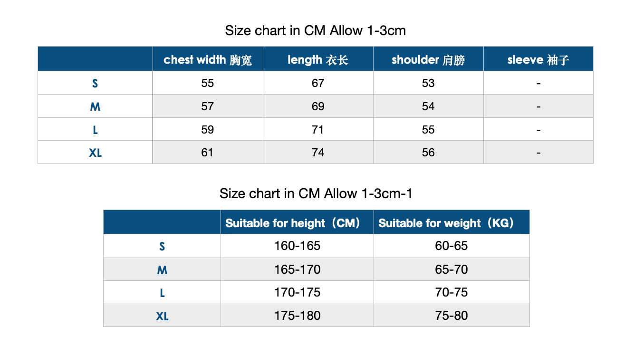
Task: Click the shoulder value 54
Action: (428, 106)
